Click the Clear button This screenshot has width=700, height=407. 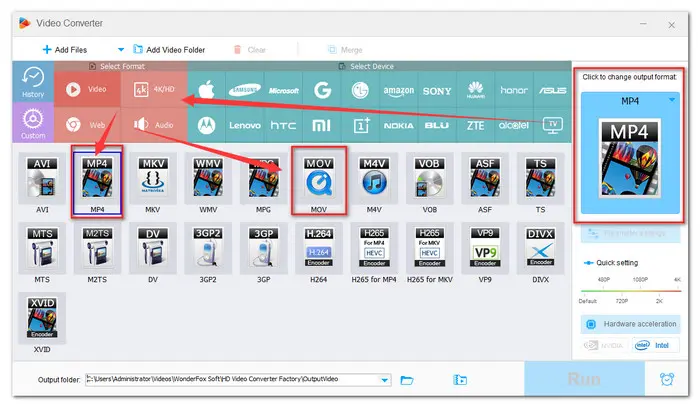tap(250, 50)
